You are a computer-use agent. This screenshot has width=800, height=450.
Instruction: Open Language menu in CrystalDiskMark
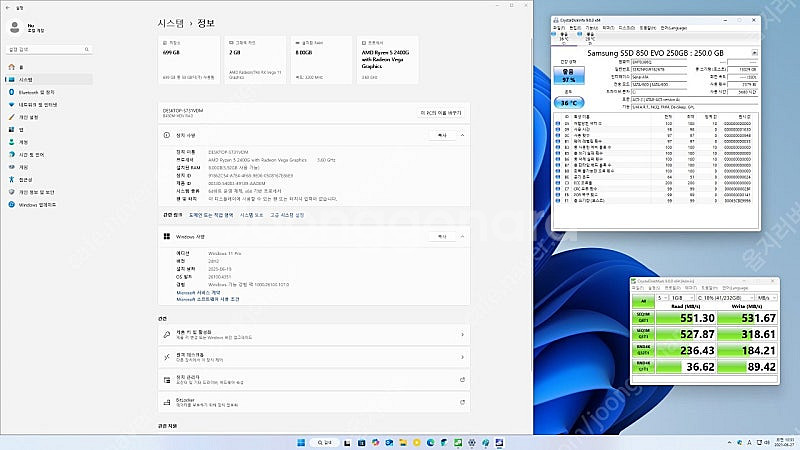click(735, 288)
